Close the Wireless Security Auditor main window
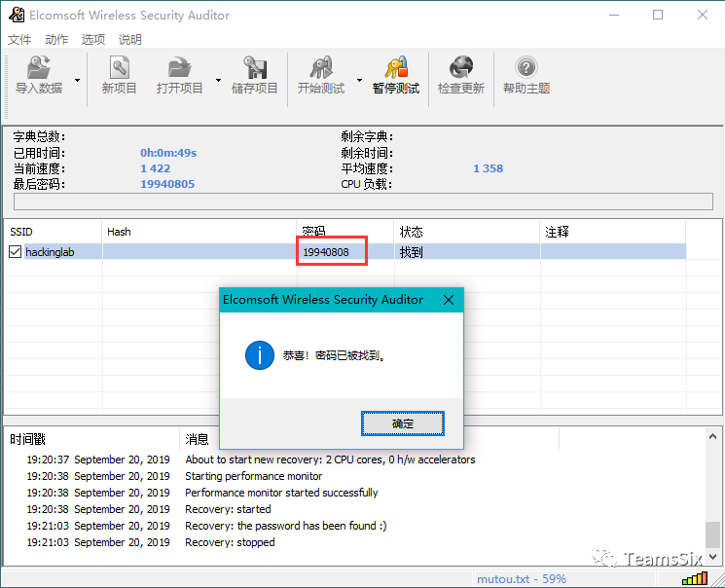 point(703,15)
